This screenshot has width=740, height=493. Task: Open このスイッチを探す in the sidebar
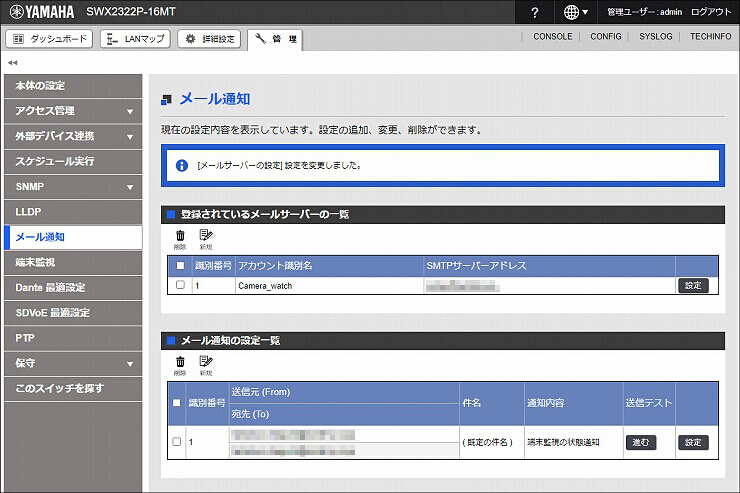tap(73, 389)
